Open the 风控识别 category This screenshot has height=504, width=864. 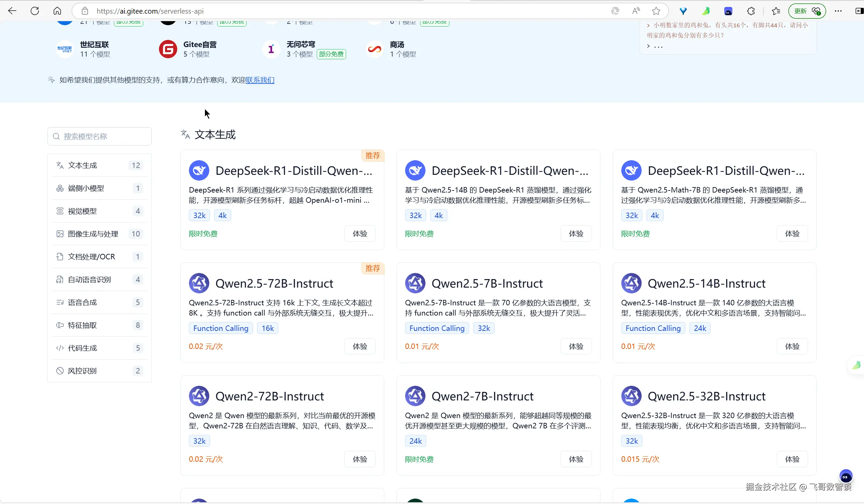tap(100, 371)
